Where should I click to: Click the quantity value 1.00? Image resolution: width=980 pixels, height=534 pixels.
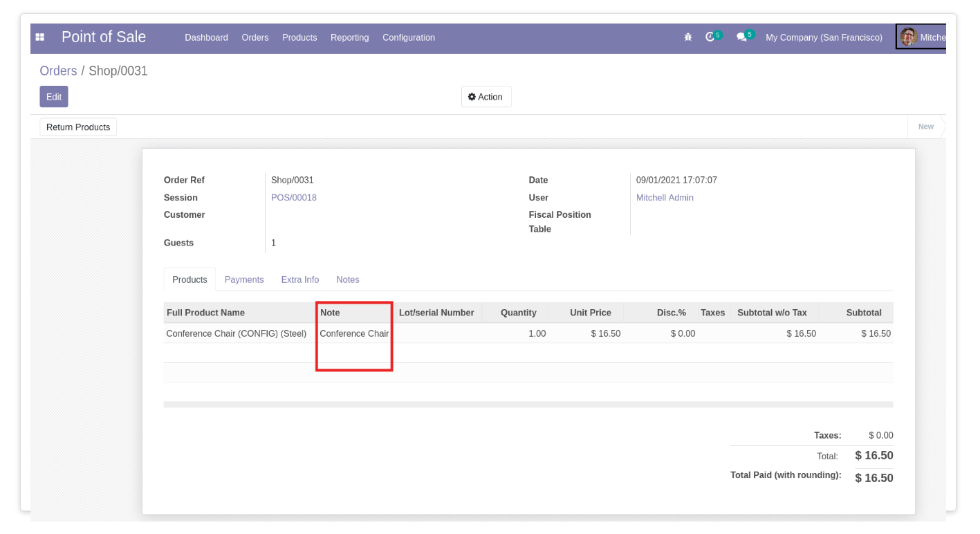[537, 333]
